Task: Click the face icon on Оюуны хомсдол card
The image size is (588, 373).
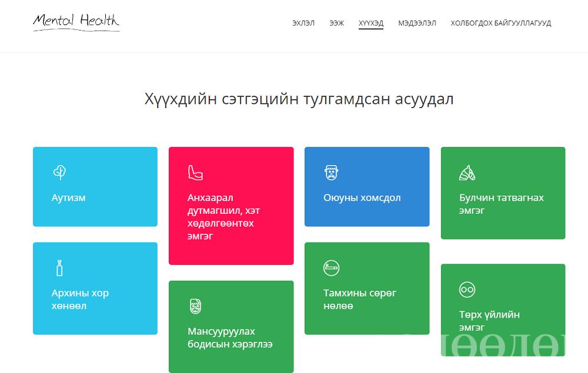Action: point(331,173)
